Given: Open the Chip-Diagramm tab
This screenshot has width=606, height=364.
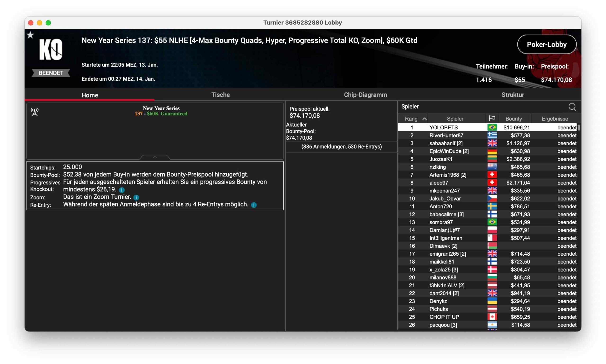Looking at the screenshot, I should [365, 95].
